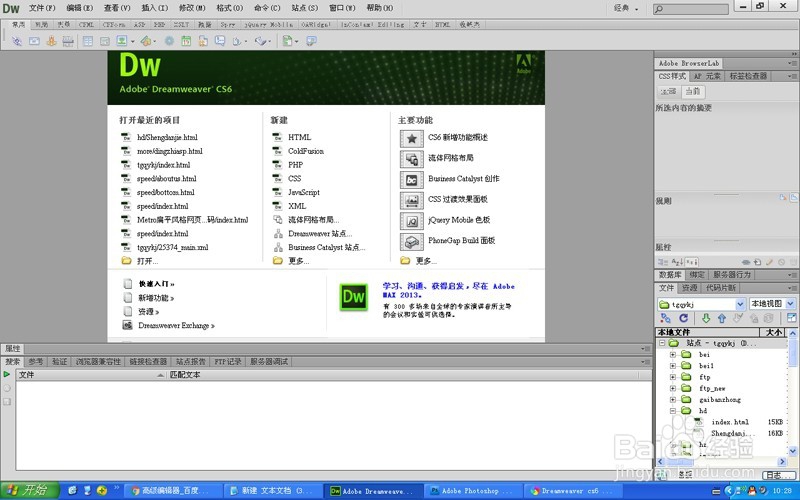Click the Hyperlink insert icon in toolbar
This screenshot has width=800, height=500.
(17, 41)
